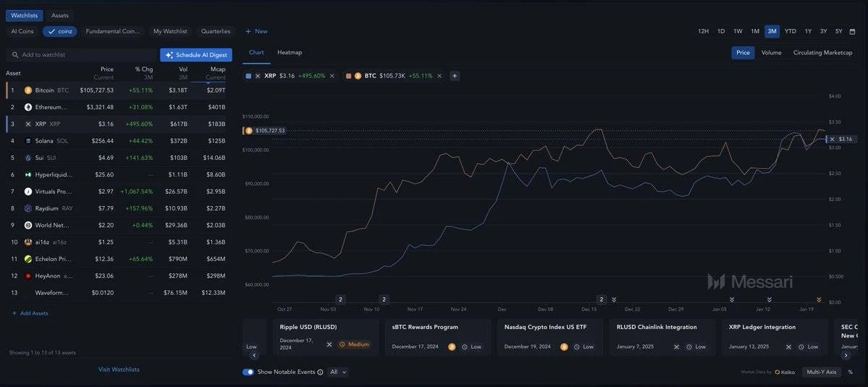The height and width of the screenshot is (387, 868).
Task: Click the orange event marker near Jan 19
Action: (x=819, y=299)
